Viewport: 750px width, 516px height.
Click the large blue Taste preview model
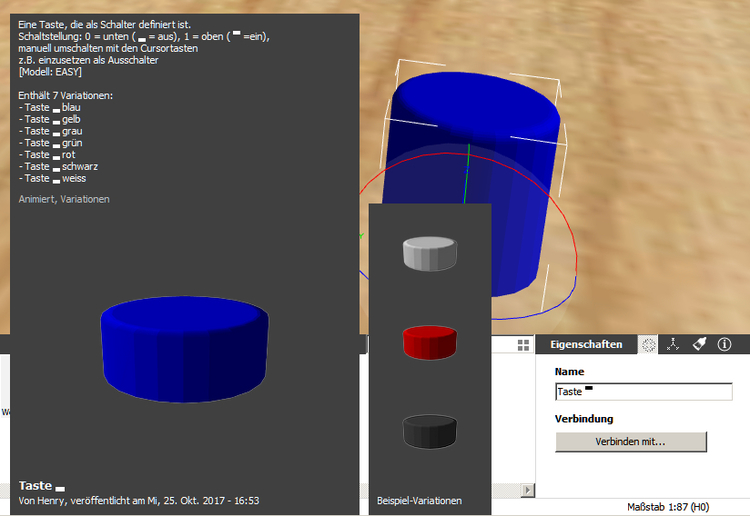pos(185,349)
